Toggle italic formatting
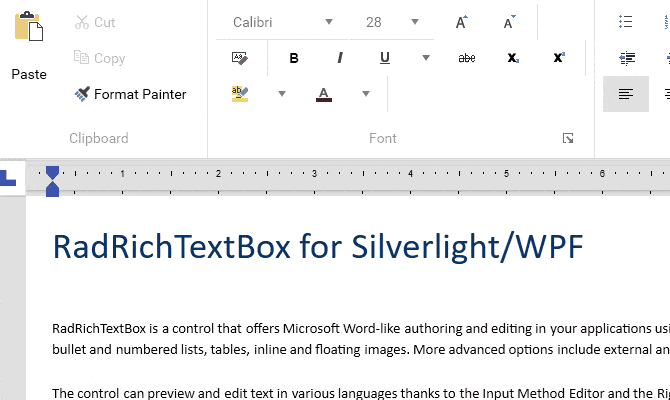 click(340, 58)
